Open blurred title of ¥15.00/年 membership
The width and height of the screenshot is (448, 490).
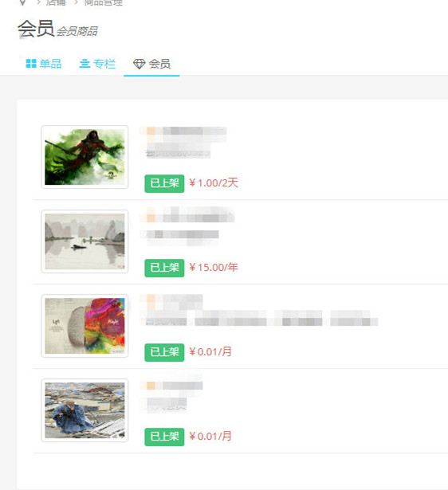tap(187, 214)
